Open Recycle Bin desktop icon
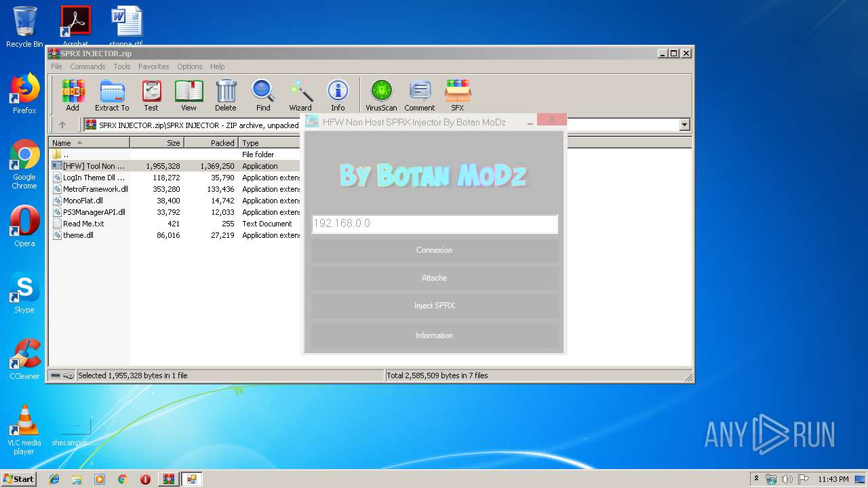This screenshot has width=868, height=488. [24, 27]
